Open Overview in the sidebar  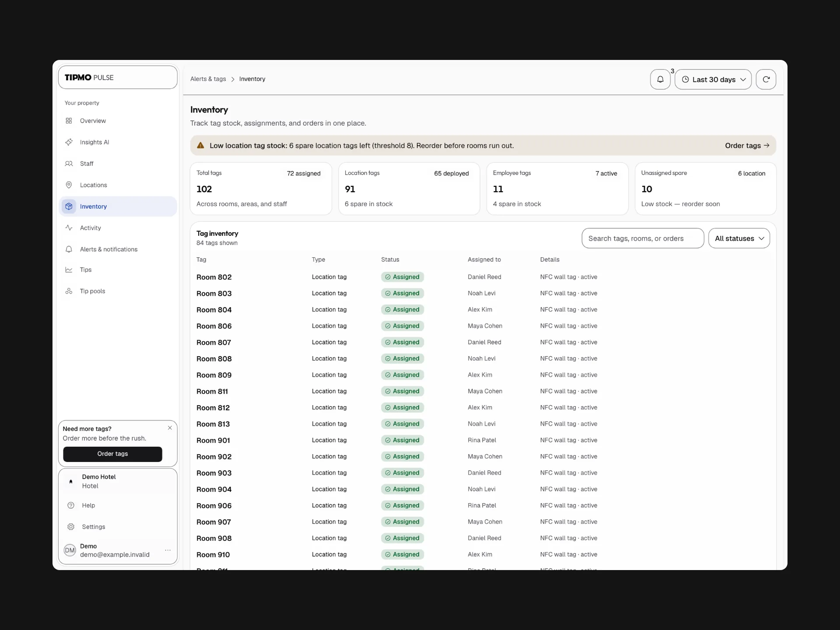pos(118,121)
